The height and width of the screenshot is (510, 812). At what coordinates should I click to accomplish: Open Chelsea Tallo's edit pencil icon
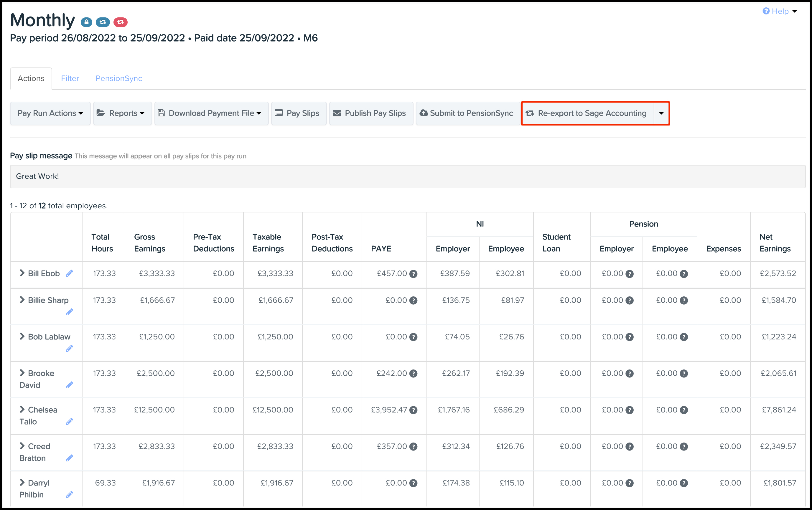pyautogui.click(x=70, y=421)
